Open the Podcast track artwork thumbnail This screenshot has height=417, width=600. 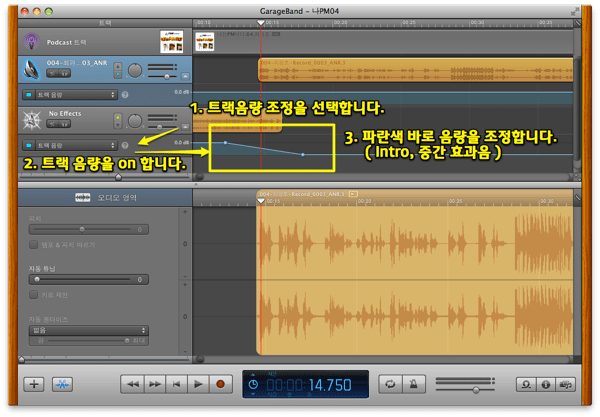tap(171, 42)
